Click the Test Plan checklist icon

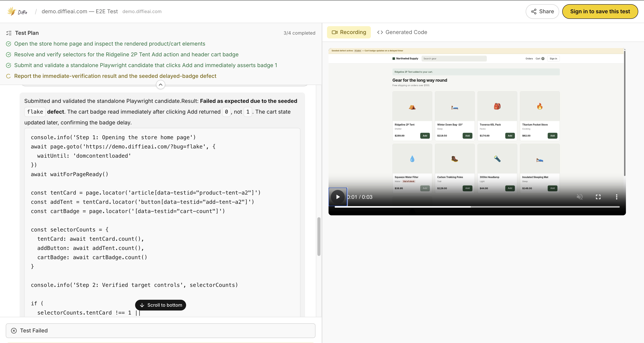tap(9, 33)
